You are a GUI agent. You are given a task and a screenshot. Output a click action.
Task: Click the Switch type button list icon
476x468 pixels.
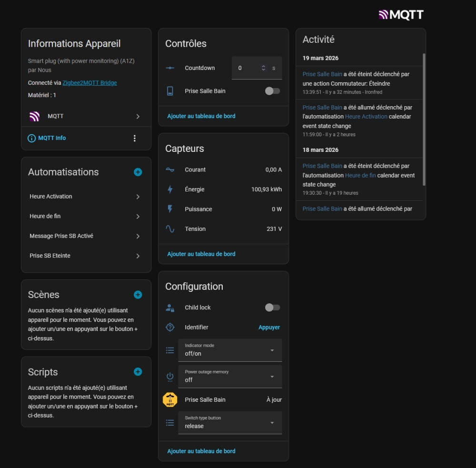[170, 423]
